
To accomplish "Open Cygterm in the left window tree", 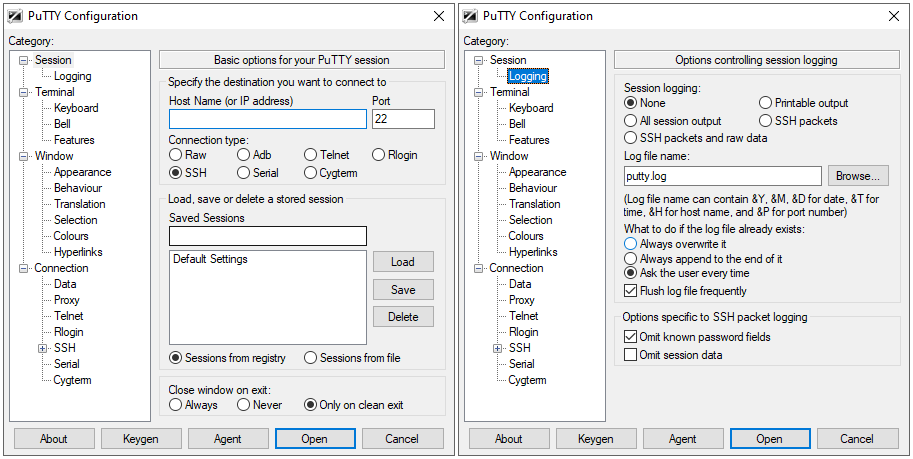I will (73, 380).
